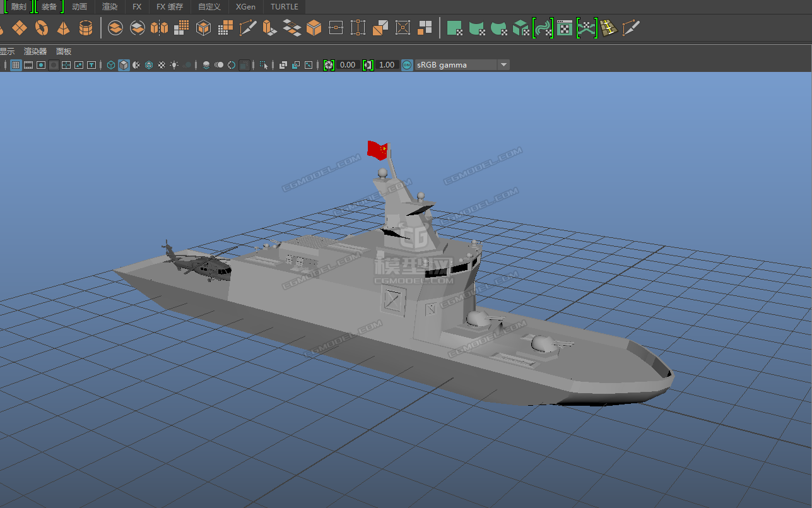Viewport: 812px width, 508px height.
Task: Click the Bevel cube shelf icon
Action: 314,28
